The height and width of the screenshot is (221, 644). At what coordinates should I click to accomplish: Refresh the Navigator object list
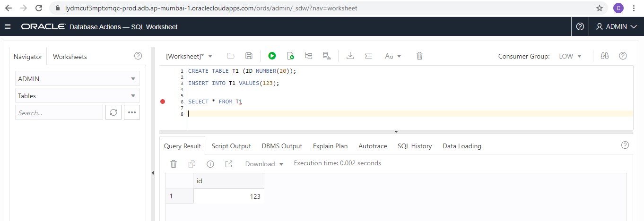pos(113,113)
